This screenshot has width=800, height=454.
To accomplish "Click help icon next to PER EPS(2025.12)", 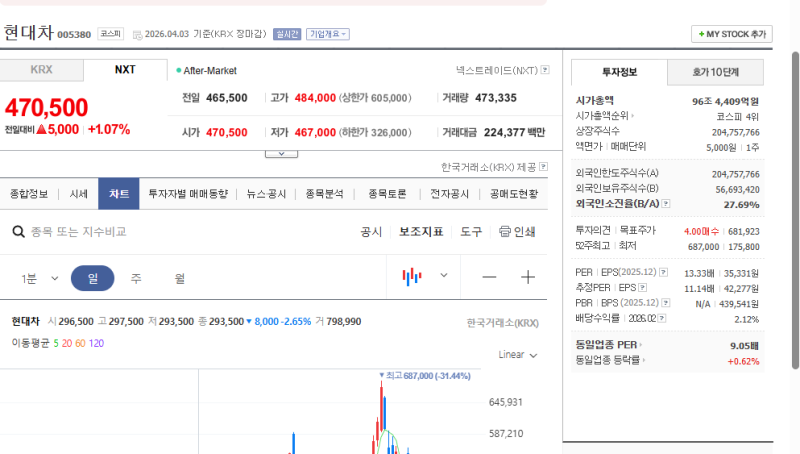I will tap(663, 272).
